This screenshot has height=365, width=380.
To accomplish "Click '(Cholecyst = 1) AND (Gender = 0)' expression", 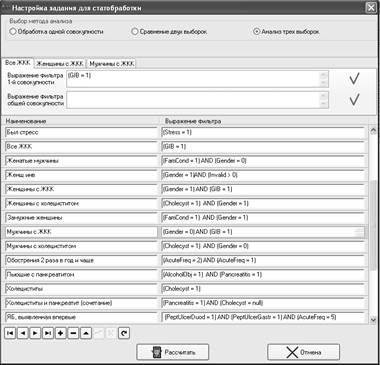I will click(x=263, y=246).
